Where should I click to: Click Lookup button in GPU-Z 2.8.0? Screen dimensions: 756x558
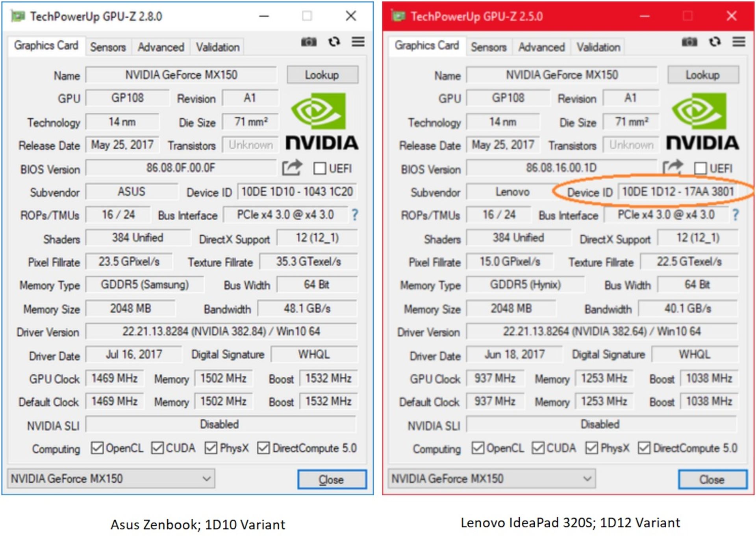(322, 75)
